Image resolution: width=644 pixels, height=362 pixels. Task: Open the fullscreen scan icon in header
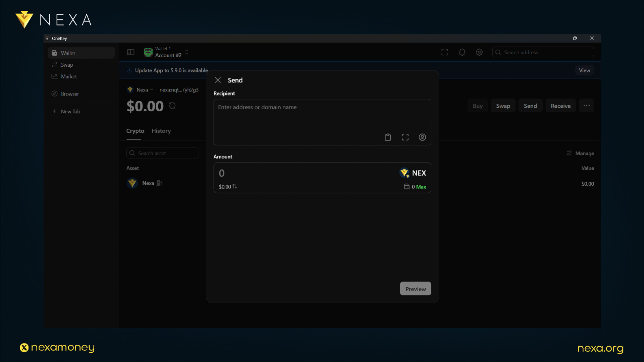point(445,52)
